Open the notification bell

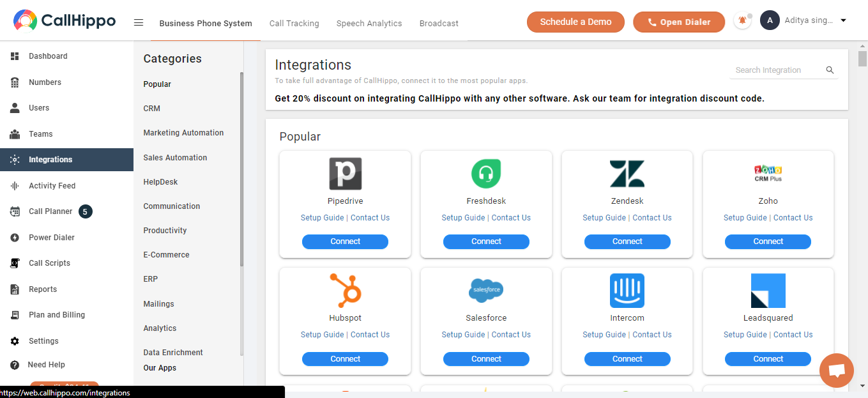[742, 20]
